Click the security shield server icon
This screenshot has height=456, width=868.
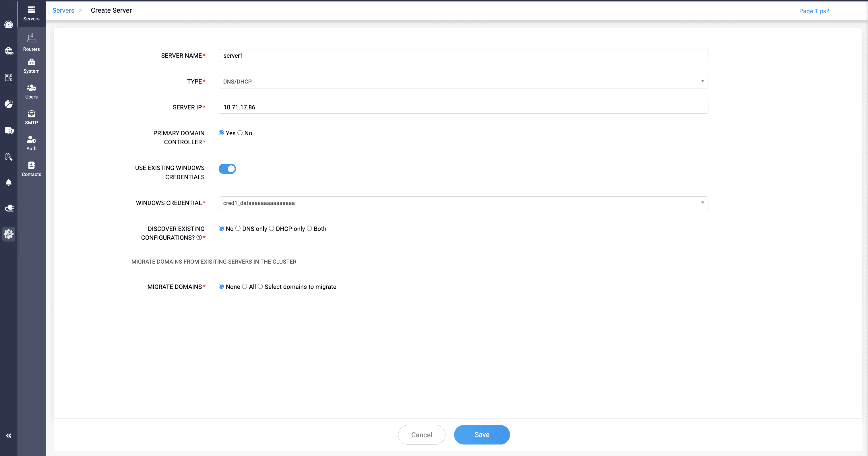click(x=9, y=130)
